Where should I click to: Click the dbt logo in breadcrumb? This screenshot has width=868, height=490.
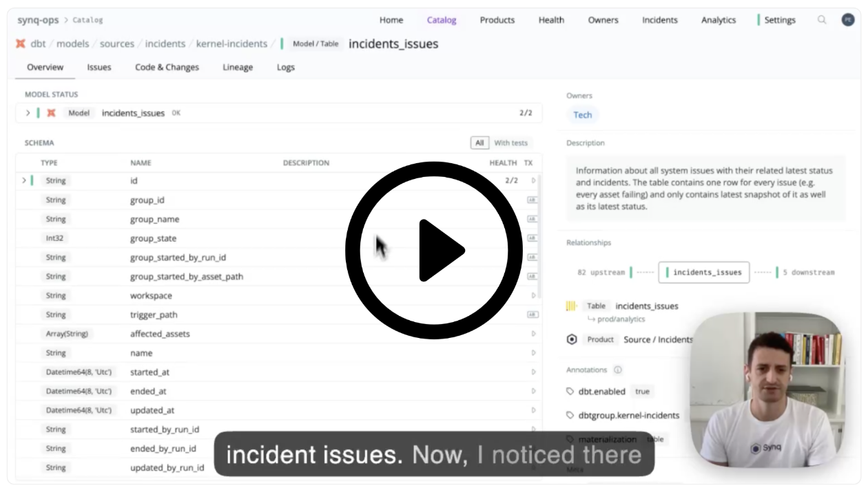tap(21, 43)
